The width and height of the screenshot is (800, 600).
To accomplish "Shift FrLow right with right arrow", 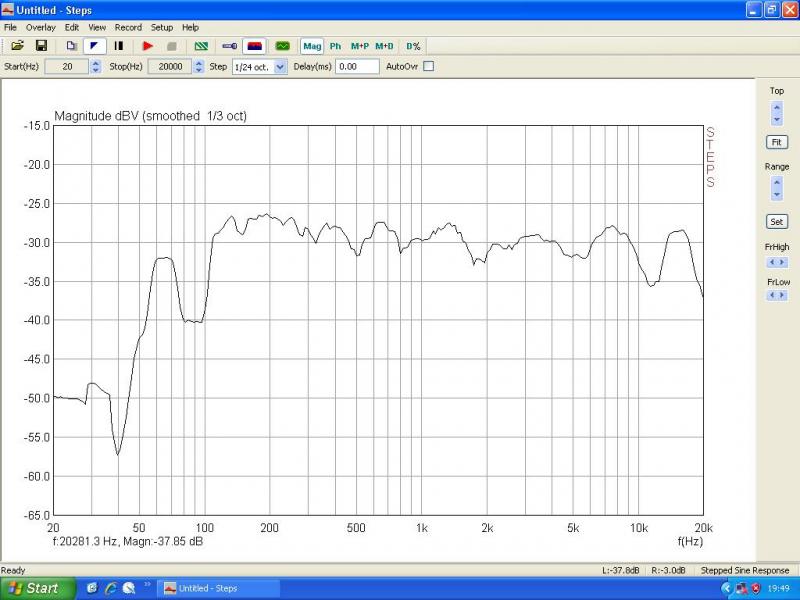I will tap(782, 295).
